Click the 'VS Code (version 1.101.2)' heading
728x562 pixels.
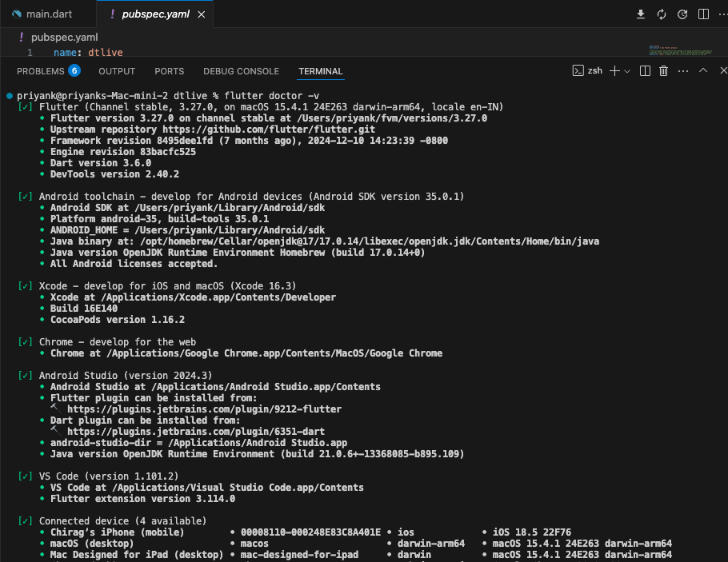click(x=109, y=476)
